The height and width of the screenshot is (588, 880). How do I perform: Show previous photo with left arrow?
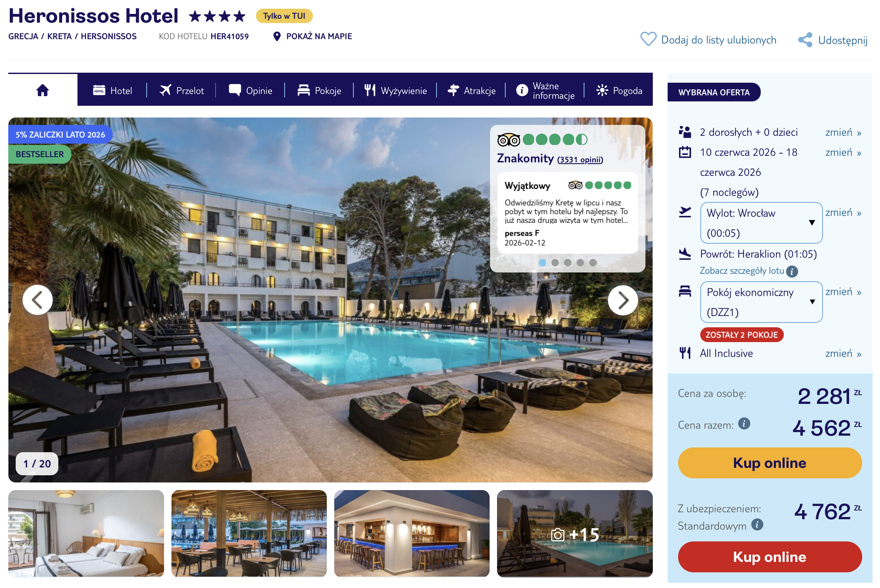(x=38, y=300)
